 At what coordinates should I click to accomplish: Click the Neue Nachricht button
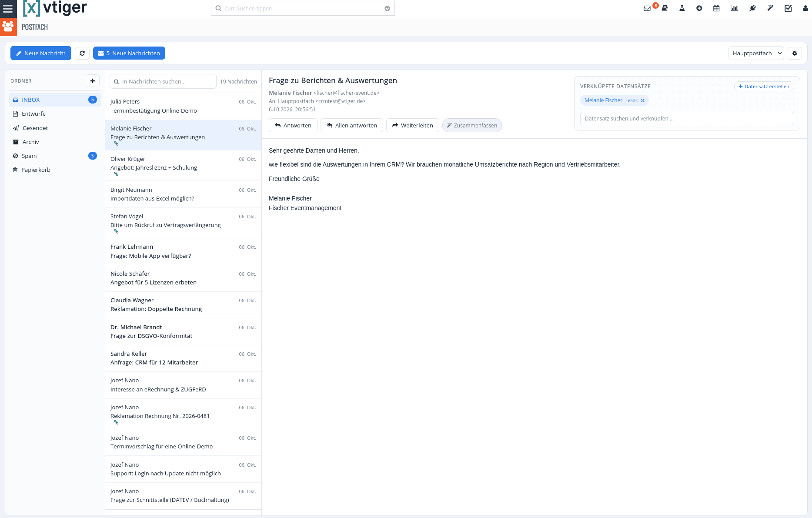[41, 53]
